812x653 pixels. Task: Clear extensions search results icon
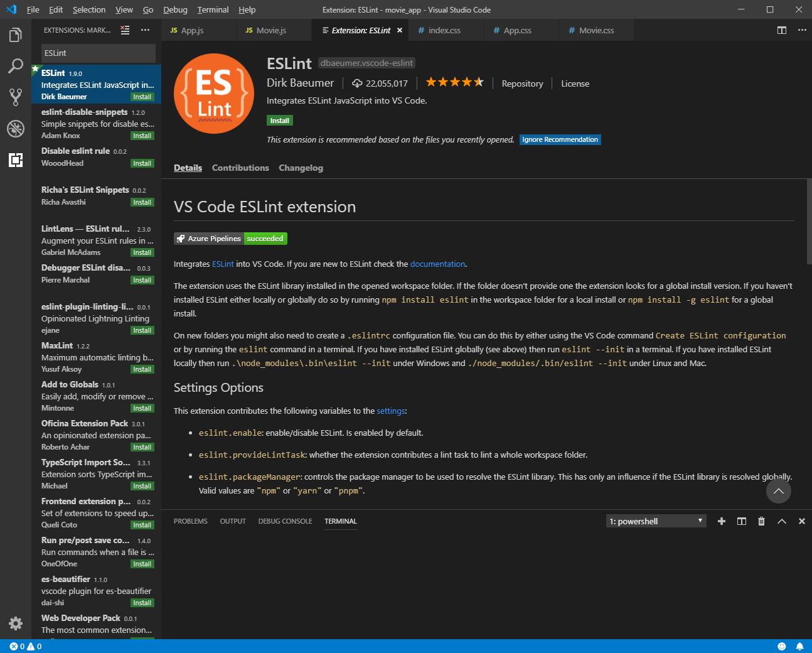pos(125,30)
